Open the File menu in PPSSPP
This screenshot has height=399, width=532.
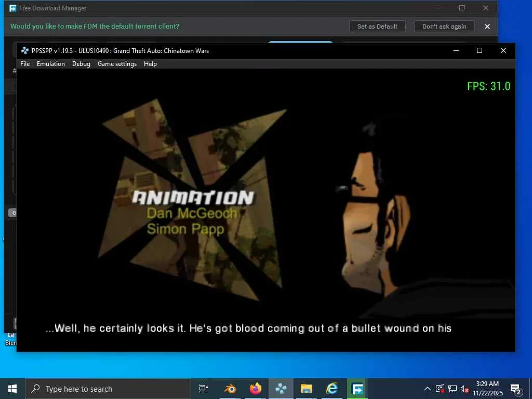tap(25, 64)
